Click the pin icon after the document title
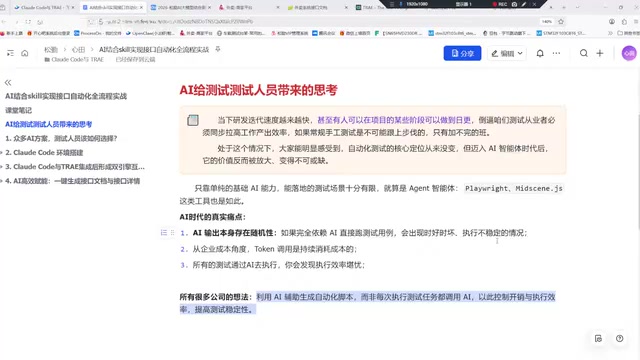This screenshot has width=640, height=360. [218, 49]
